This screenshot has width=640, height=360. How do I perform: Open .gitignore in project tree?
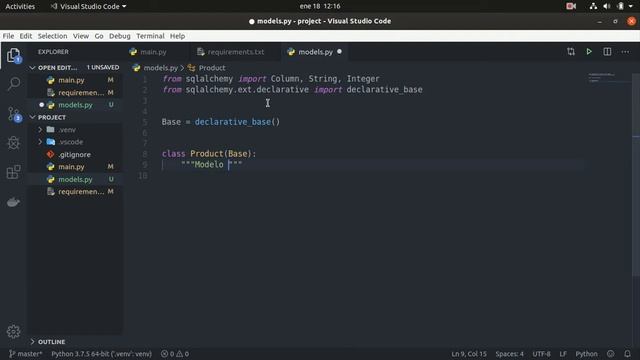75,155
